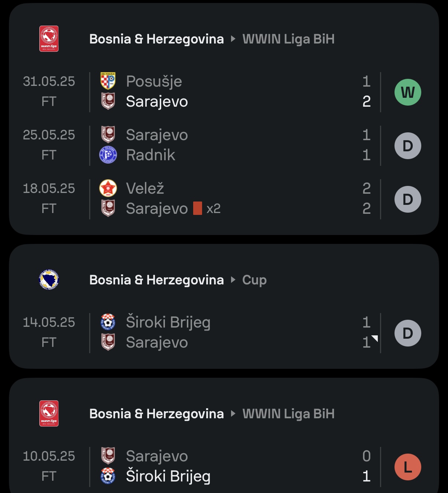This screenshot has width=448, height=493.
Task: Open the WWIN Liga logo in the top section
Action: point(49,39)
